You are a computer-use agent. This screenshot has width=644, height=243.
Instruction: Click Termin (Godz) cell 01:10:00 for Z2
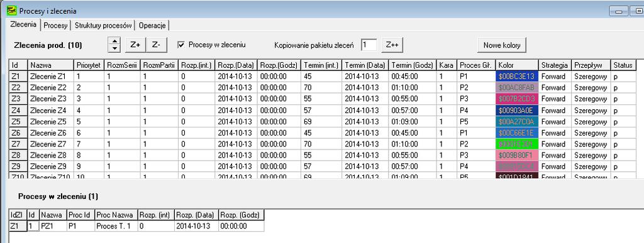[413, 88]
